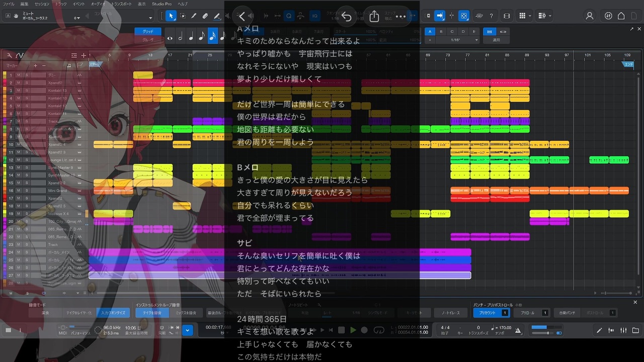
Task: Mute track 18 Xpand!2 5
Action: pos(18,206)
